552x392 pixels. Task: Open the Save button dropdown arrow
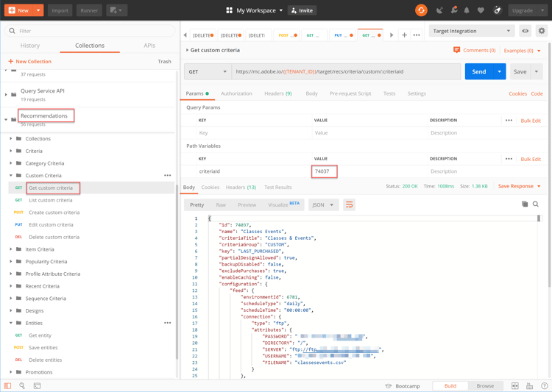(536, 71)
